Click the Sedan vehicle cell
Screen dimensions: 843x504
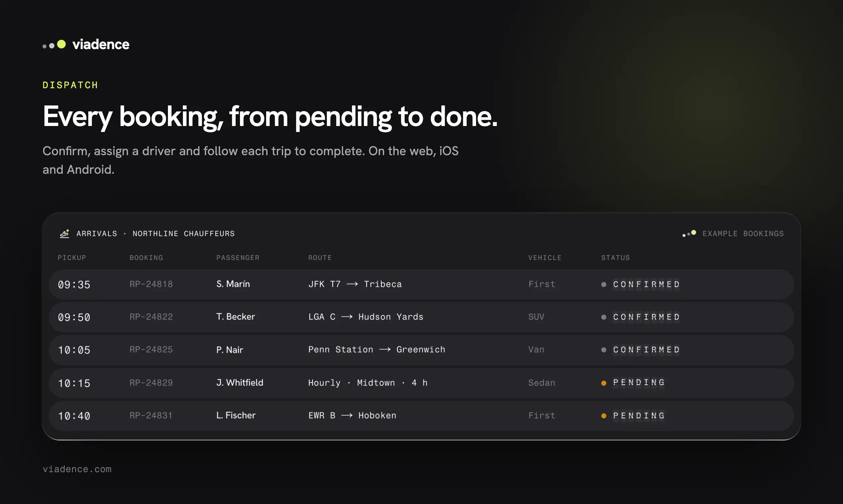tap(542, 383)
